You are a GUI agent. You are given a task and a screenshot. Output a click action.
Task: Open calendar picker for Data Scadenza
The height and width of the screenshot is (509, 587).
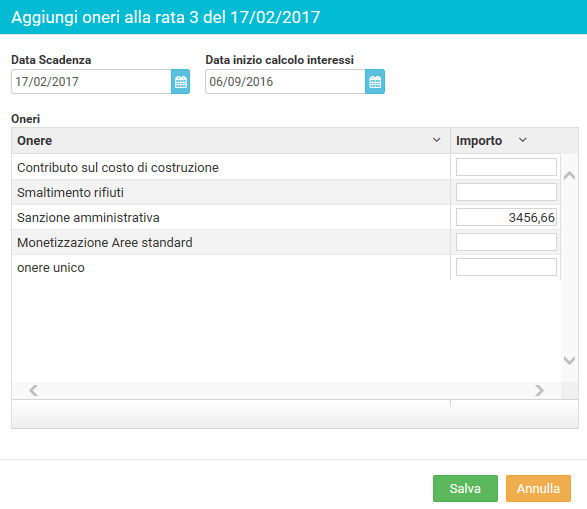point(180,82)
